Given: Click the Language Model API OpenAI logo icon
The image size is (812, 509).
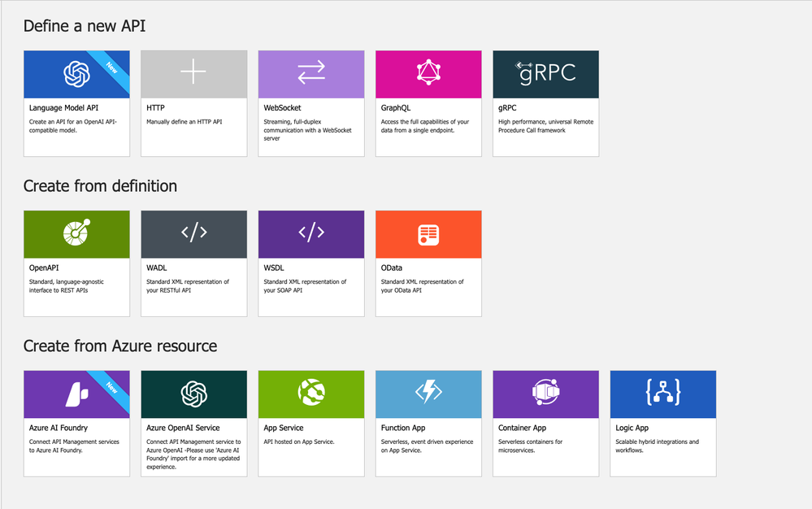Looking at the screenshot, I should point(76,74).
